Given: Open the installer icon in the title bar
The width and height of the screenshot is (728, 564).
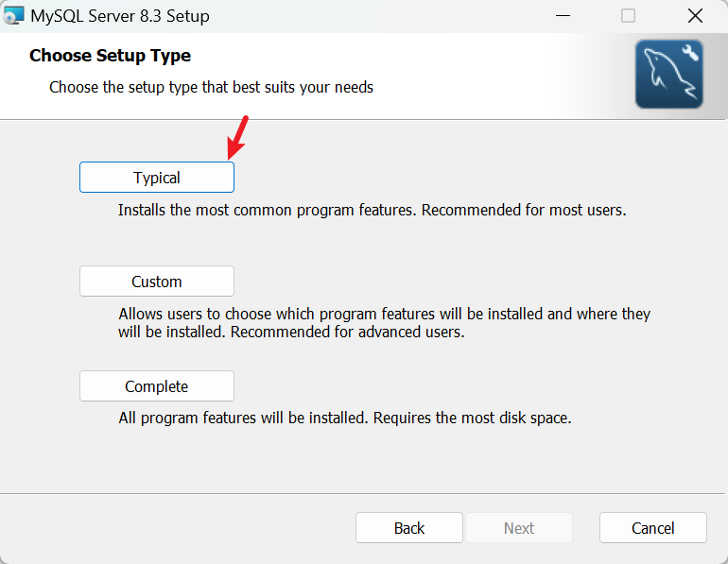Looking at the screenshot, I should point(12,16).
